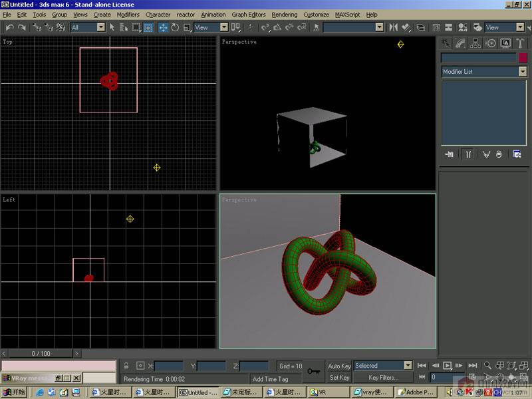Open the Select by Name list tool
This screenshot has width=532, height=399.
click(x=124, y=27)
